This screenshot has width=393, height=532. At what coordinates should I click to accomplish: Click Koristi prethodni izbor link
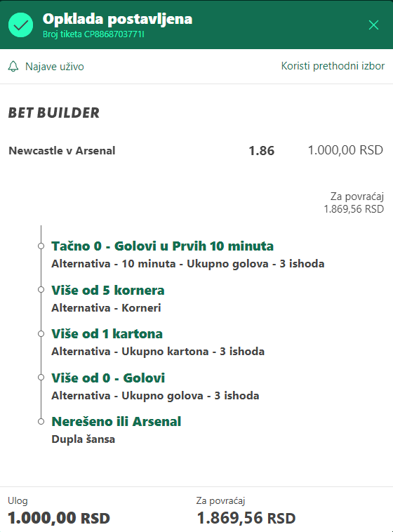(333, 66)
